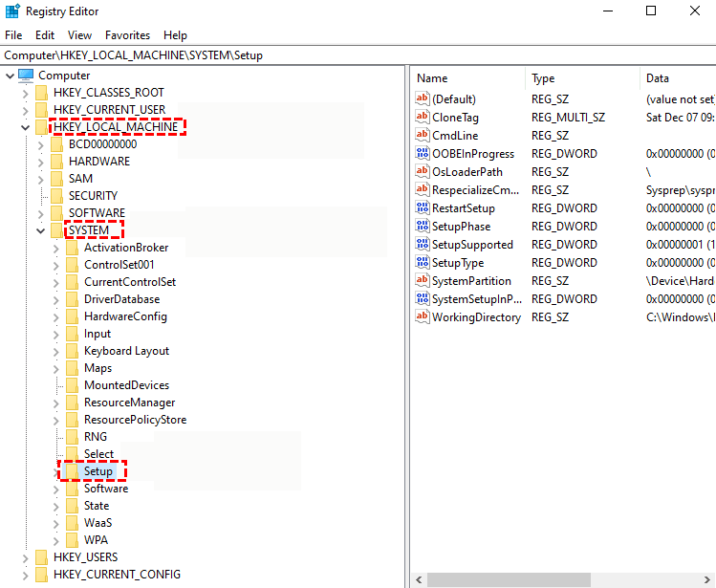The height and width of the screenshot is (588, 716).
Task: Click the SetupType binary value icon
Action: (423, 263)
